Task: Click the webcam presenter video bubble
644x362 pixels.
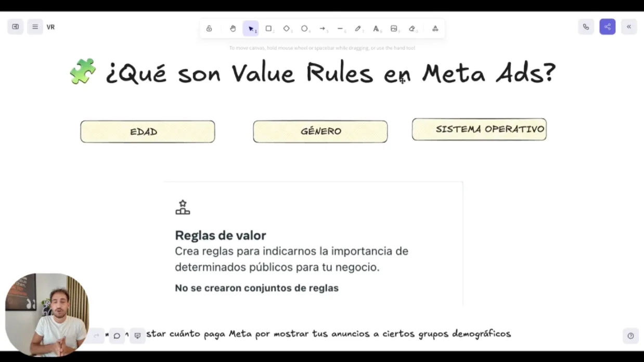Action: point(47,315)
